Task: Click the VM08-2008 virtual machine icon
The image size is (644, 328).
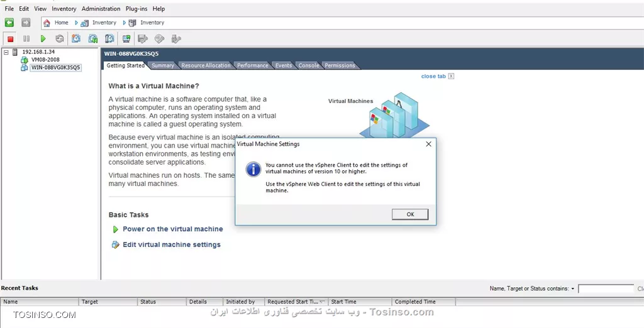Action: click(25, 60)
